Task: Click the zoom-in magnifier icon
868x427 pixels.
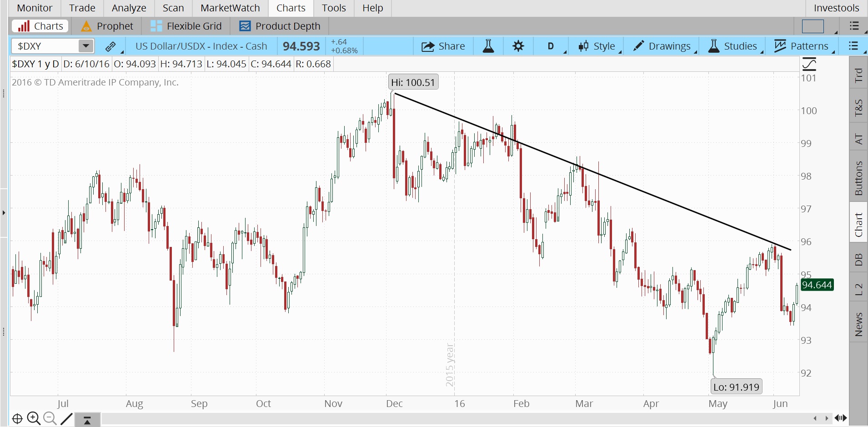Action: [x=33, y=418]
